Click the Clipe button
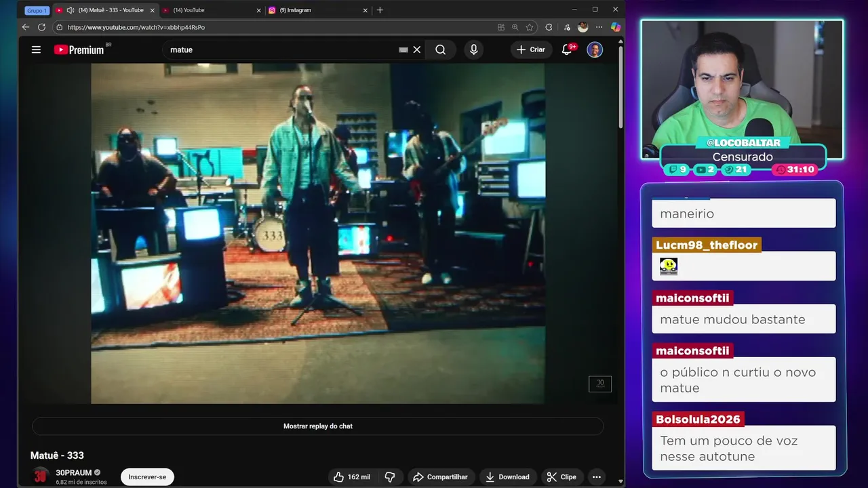This screenshot has height=488, width=868. 561,477
